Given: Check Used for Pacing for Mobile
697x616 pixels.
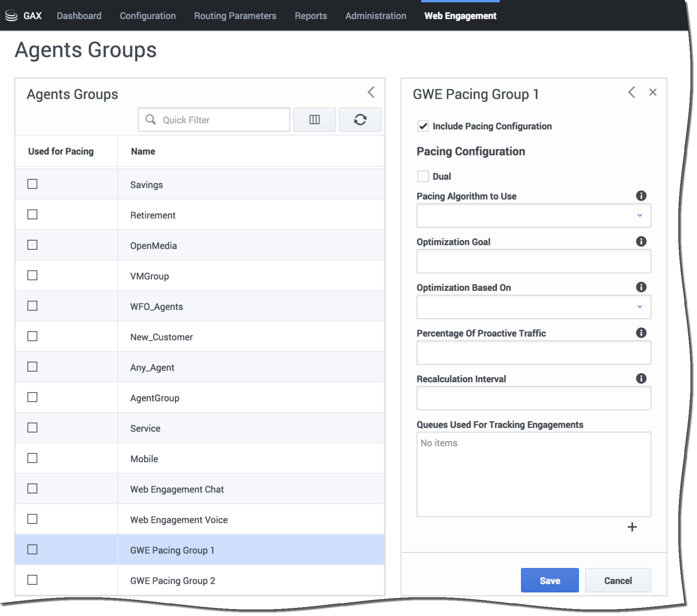Looking at the screenshot, I should 32,458.
